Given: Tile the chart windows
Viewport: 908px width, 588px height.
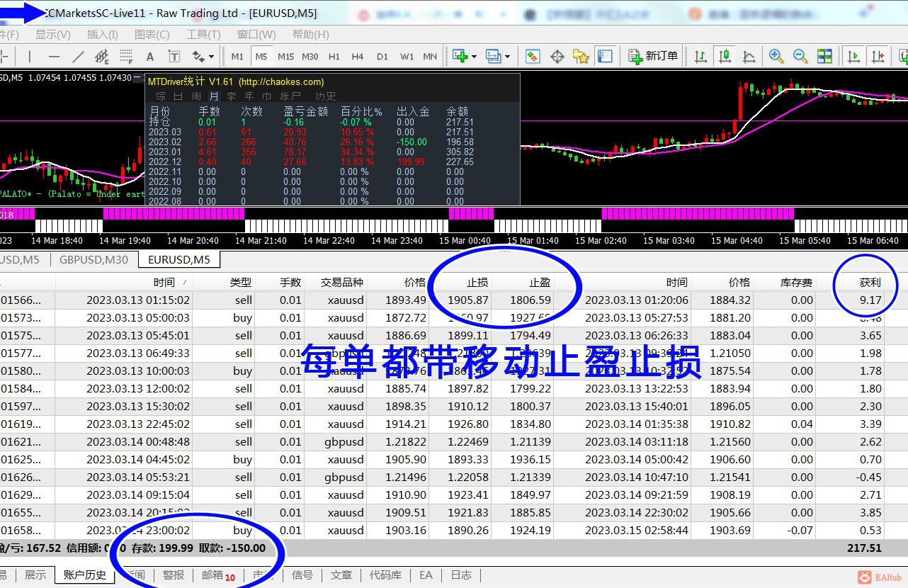Looking at the screenshot, I should [x=824, y=57].
